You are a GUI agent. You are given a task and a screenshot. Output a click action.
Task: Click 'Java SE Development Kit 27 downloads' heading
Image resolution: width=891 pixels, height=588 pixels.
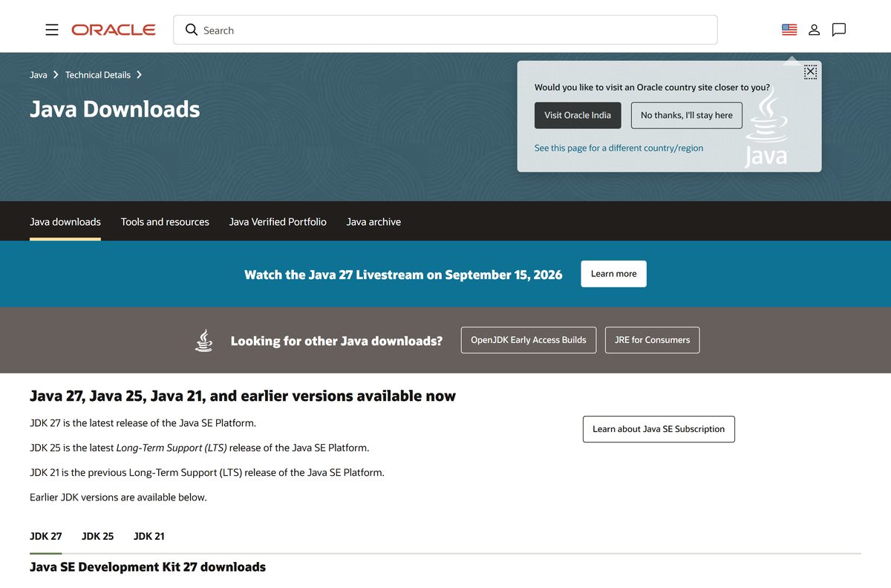click(x=148, y=567)
